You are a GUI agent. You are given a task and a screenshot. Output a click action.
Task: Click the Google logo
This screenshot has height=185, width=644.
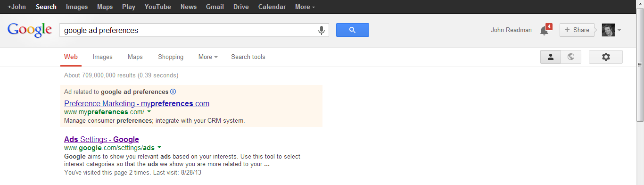[x=29, y=30]
